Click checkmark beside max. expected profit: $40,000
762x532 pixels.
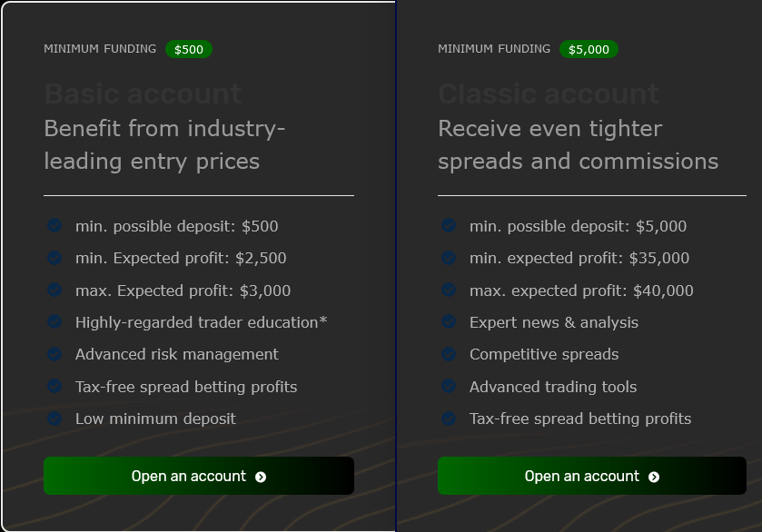(x=449, y=290)
